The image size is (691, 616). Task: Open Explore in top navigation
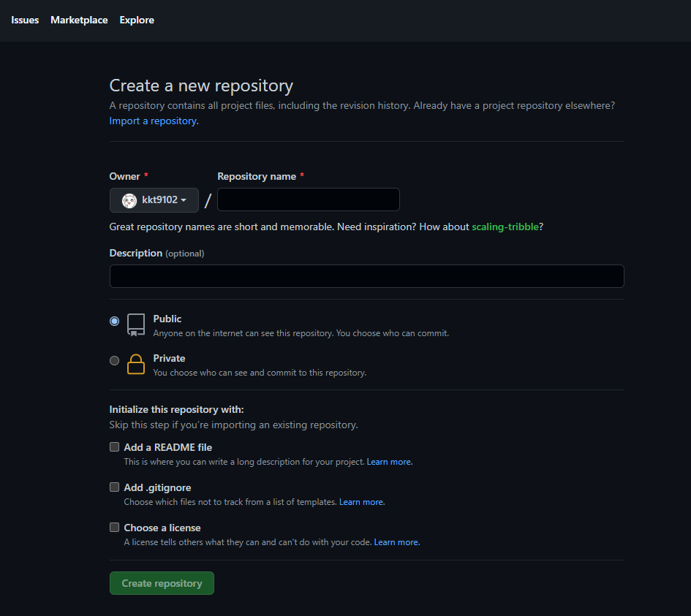137,20
